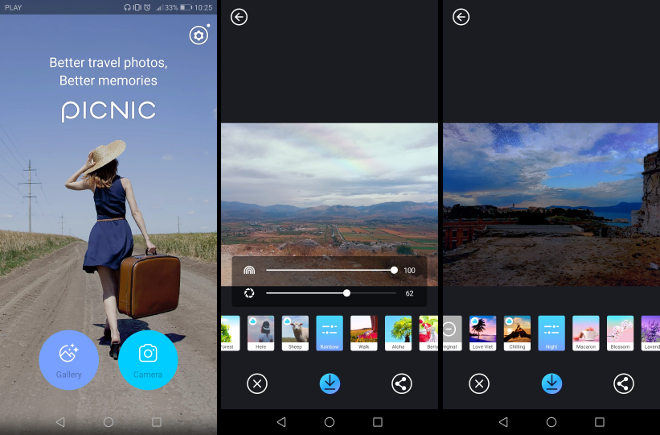Pick the Love Wet filter
Image resolution: width=660 pixels, height=435 pixels.
(483, 332)
